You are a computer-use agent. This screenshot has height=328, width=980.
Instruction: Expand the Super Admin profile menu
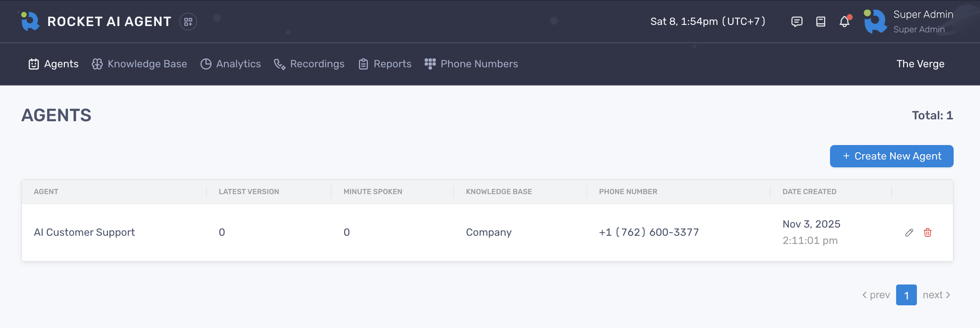[922, 21]
